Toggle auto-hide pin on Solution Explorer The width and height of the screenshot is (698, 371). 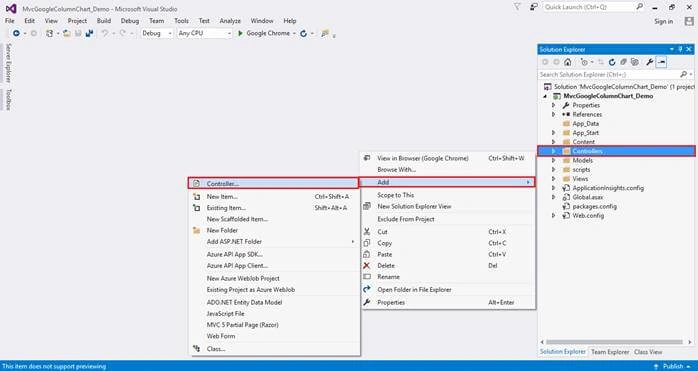point(681,49)
